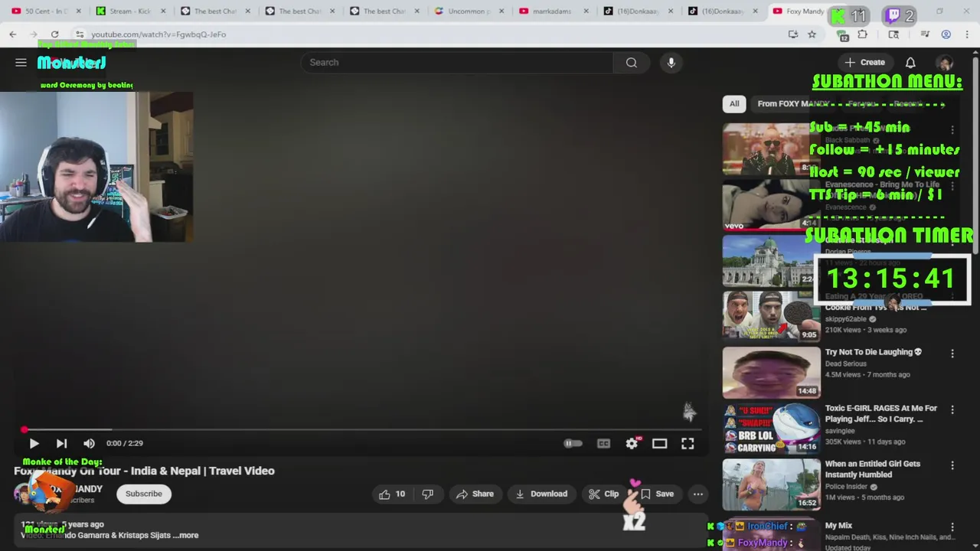Open YouTube notifications bell
Viewport: 980px width, 551px height.
click(x=910, y=63)
